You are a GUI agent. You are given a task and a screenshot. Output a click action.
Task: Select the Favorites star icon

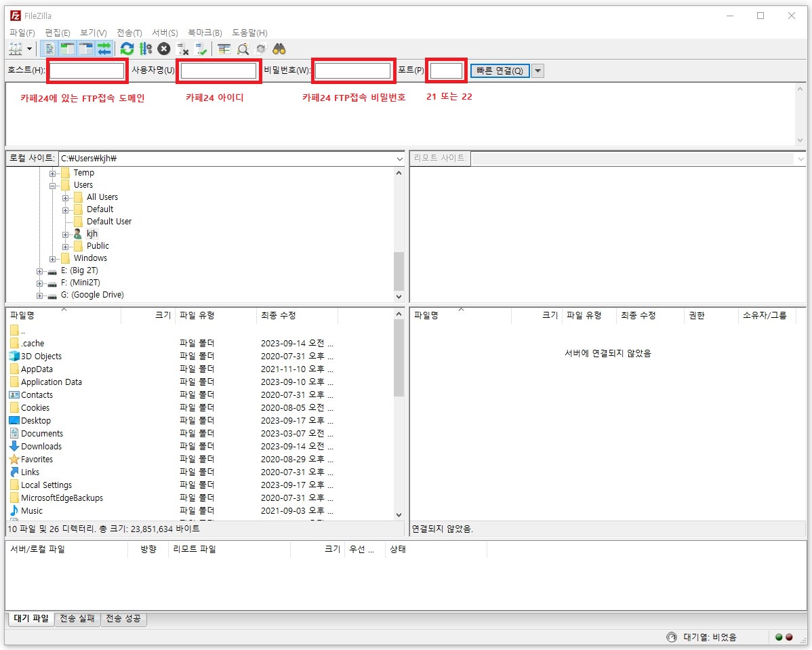14,459
